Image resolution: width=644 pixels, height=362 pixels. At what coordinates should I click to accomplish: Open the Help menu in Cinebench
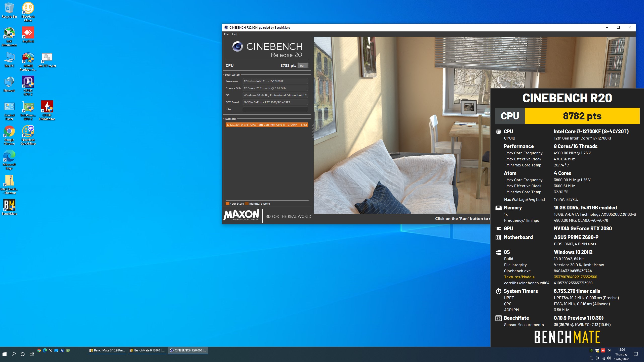(x=235, y=34)
